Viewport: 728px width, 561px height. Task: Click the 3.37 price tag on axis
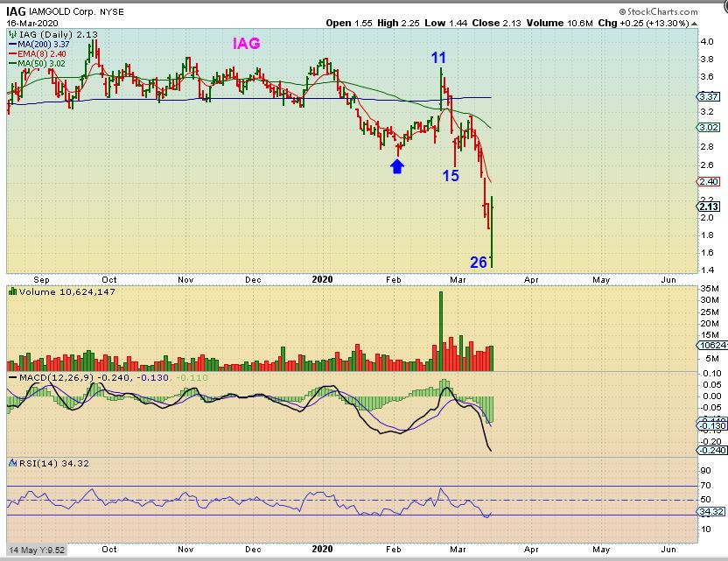709,96
